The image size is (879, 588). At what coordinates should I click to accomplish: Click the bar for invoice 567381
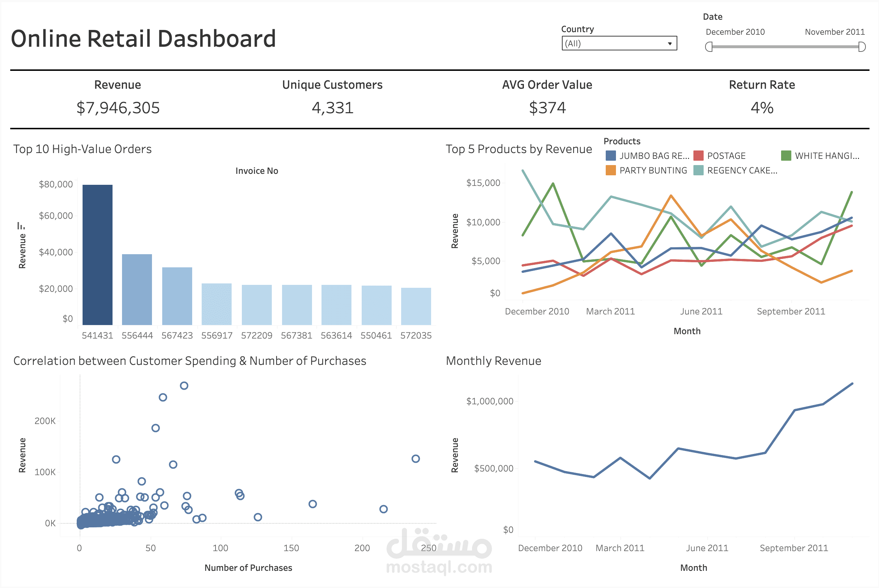coord(297,305)
